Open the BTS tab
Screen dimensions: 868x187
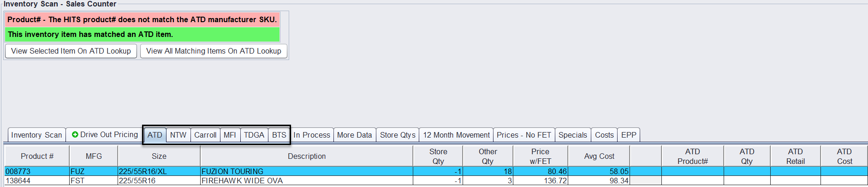(x=279, y=135)
